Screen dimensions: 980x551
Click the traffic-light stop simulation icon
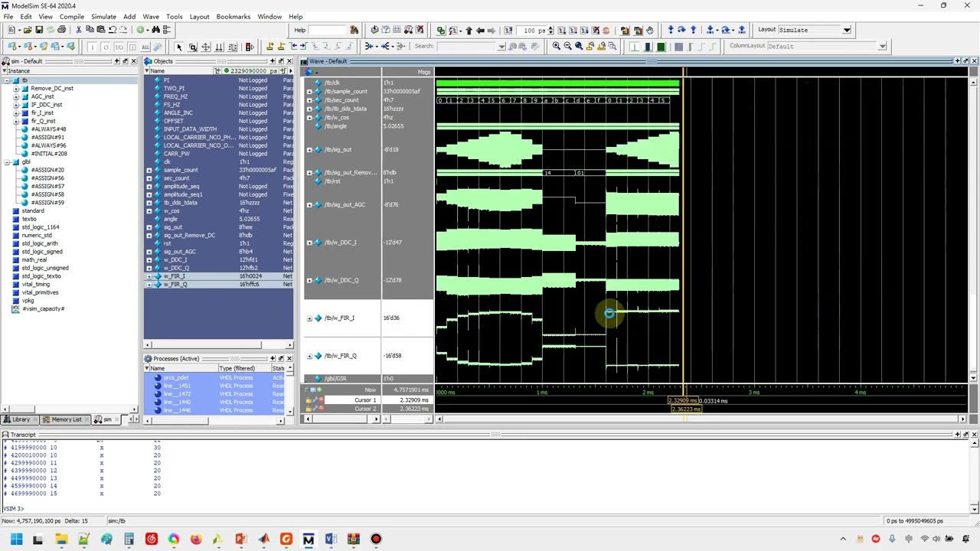pyautogui.click(x=250, y=47)
